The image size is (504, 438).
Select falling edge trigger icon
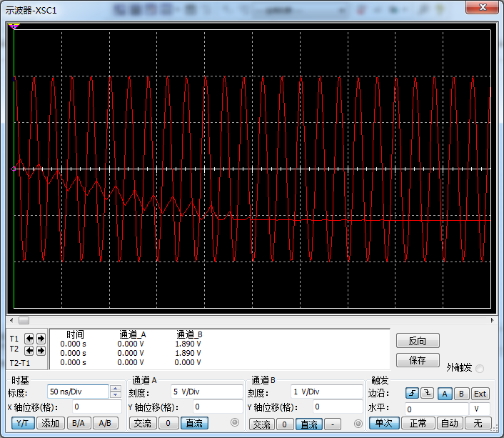point(427,393)
